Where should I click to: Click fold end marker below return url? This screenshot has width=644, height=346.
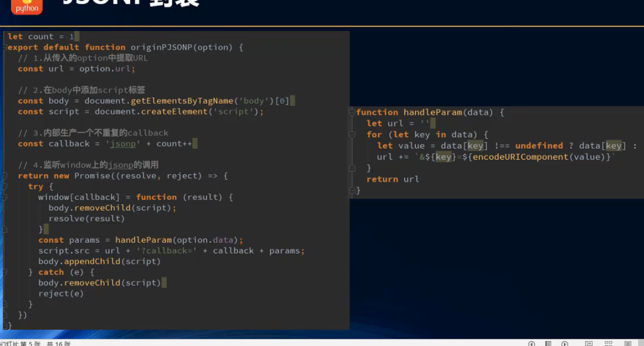[352, 191]
